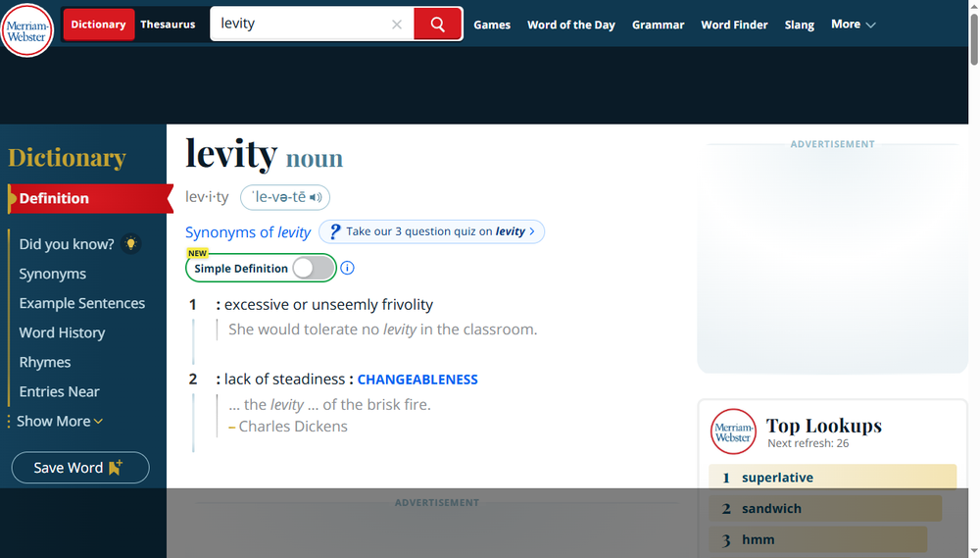Open top lookup hmm
Image resolution: width=980 pixels, height=558 pixels.
pos(817,539)
